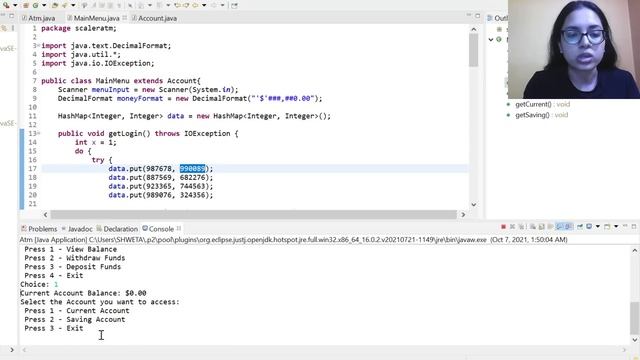The image size is (640, 360).
Task: Click editor scroll down arrow
Action: tap(473, 204)
